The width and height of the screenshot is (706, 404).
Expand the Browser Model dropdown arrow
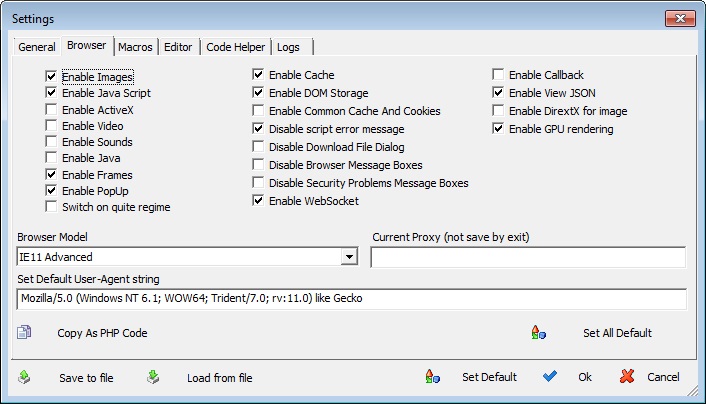tap(349, 257)
